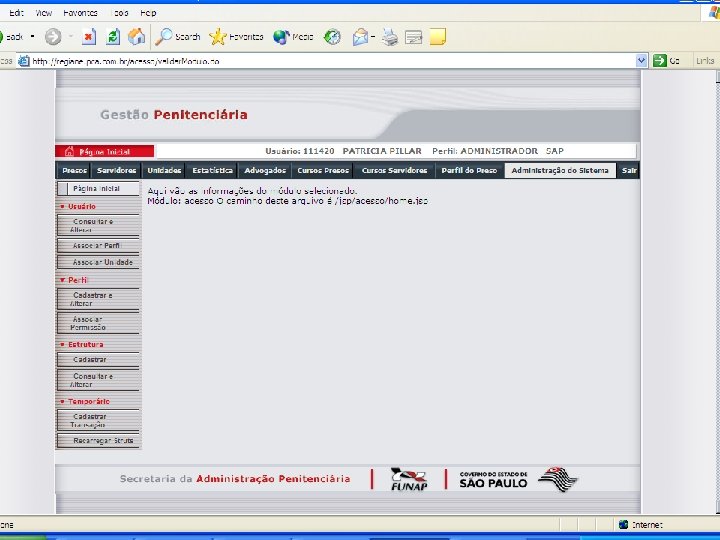Open the View menu
The image size is (720, 540).
pos(44,13)
